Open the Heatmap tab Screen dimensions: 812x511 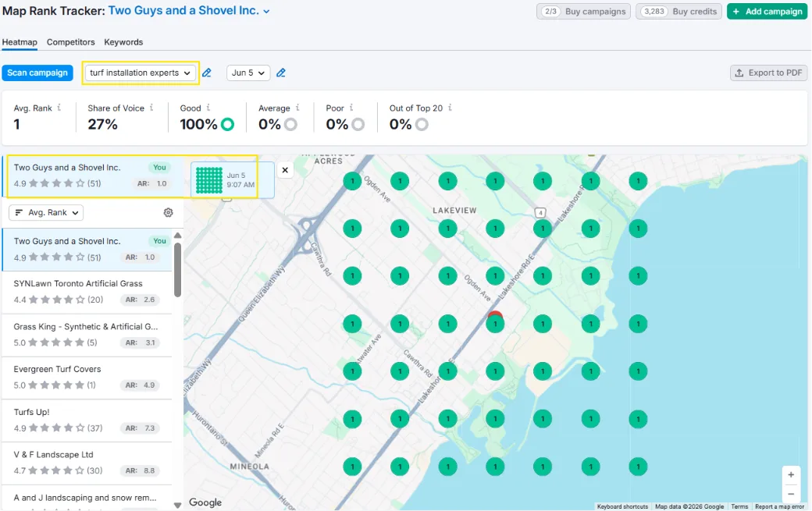[x=20, y=42]
